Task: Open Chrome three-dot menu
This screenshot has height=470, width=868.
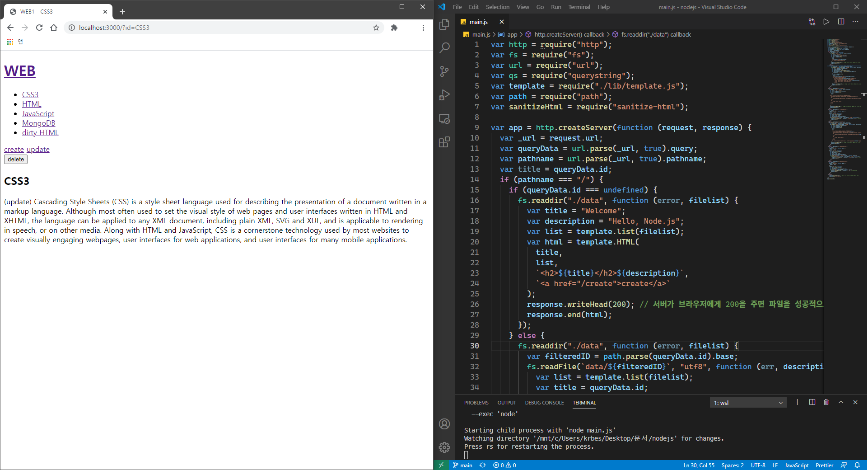Action: coord(423,28)
